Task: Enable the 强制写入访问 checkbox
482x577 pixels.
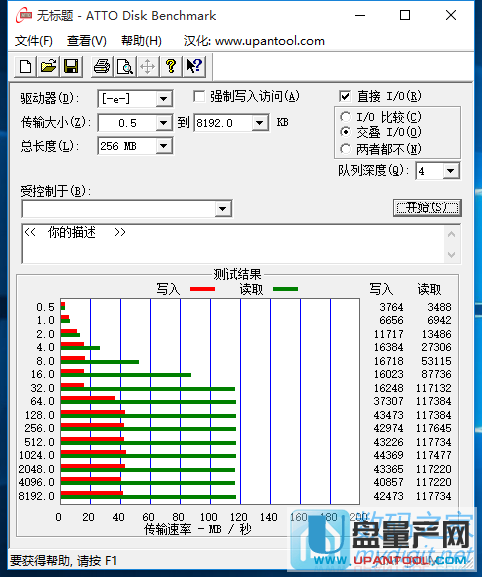Action: (x=199, y=97)
